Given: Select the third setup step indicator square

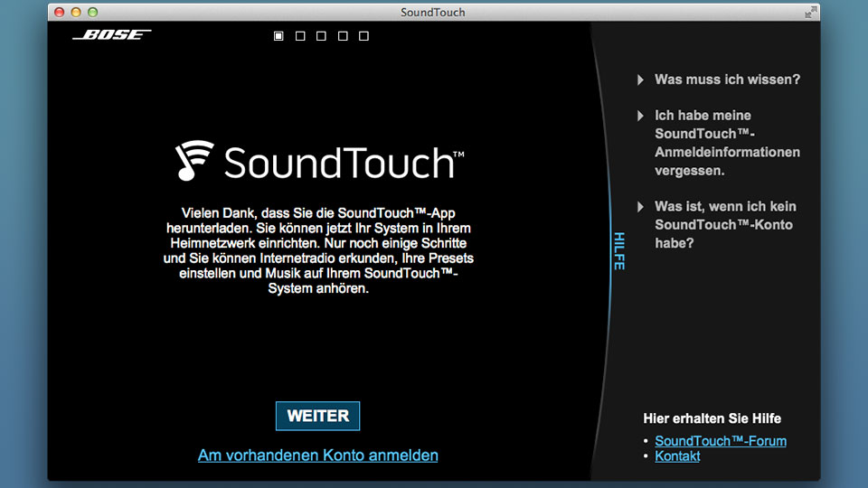Looking at the screenshot, I should coord(322,36).
